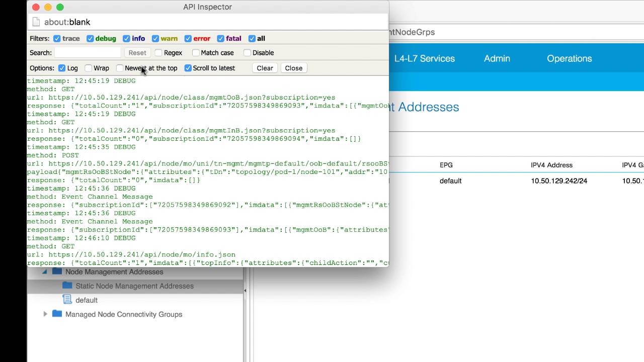Select Static Node Management Addresses item
Viewport: 644px width, 362px height.
click(x=134, y=286)
